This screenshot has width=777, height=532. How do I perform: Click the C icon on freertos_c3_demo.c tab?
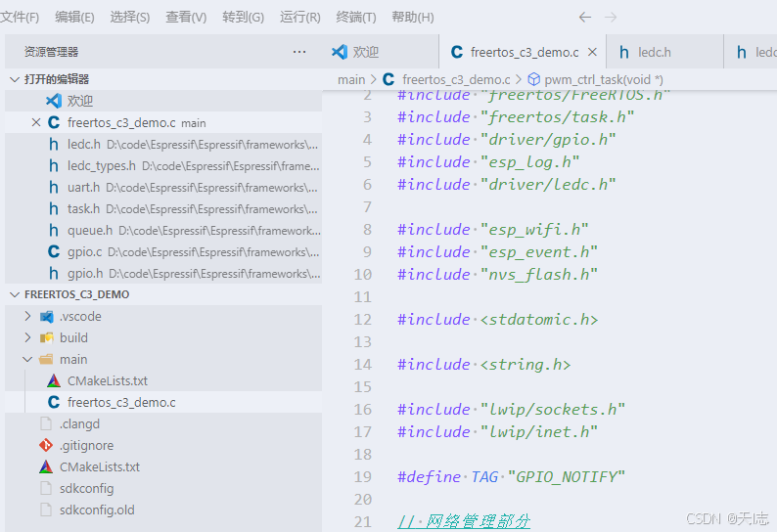click(457, 52)
